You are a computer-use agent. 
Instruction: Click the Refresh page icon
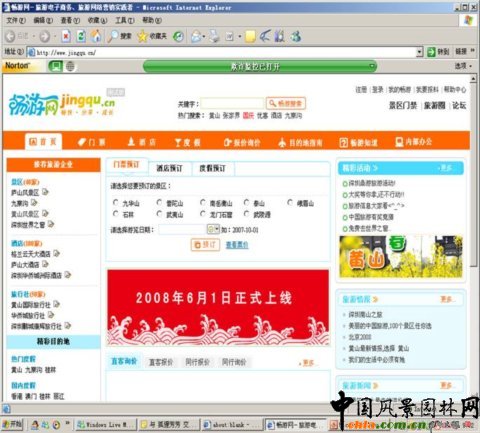coord(81,36)
